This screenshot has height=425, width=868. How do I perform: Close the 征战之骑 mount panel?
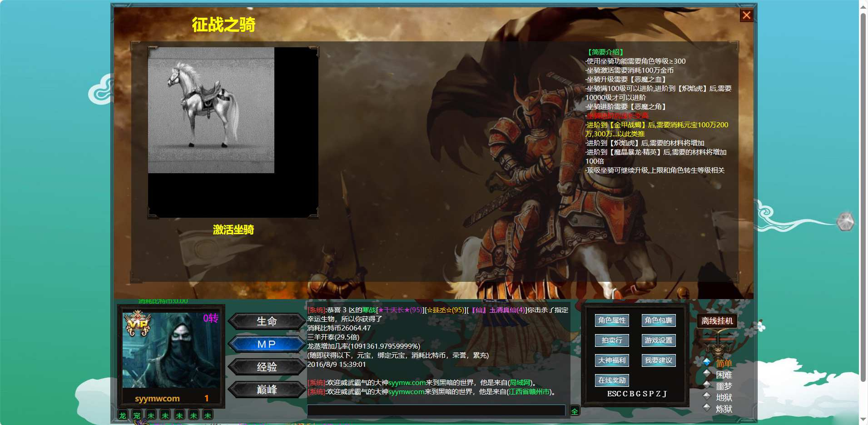coord(746,15)
